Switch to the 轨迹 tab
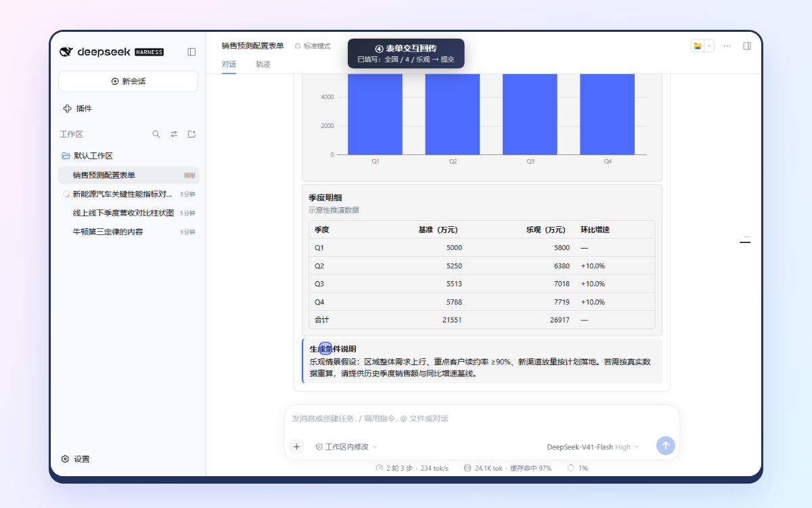Viewport: 812px width, 508px height. click(263, 64)
